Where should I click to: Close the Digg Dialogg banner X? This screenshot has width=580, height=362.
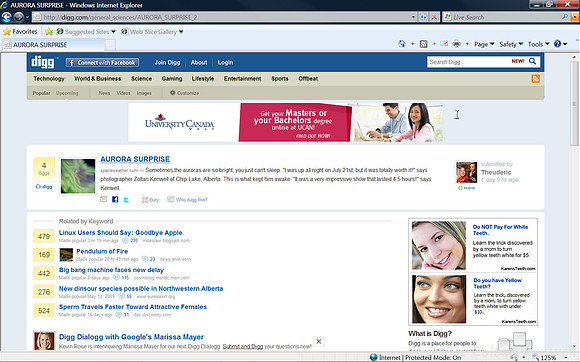318,341
